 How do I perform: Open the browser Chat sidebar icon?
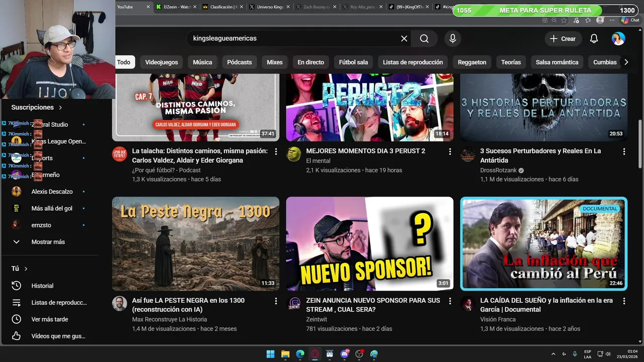630,20
